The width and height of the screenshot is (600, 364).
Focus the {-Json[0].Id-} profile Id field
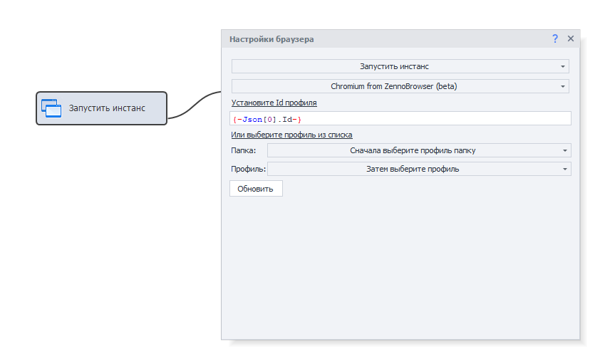pos(400,118)
